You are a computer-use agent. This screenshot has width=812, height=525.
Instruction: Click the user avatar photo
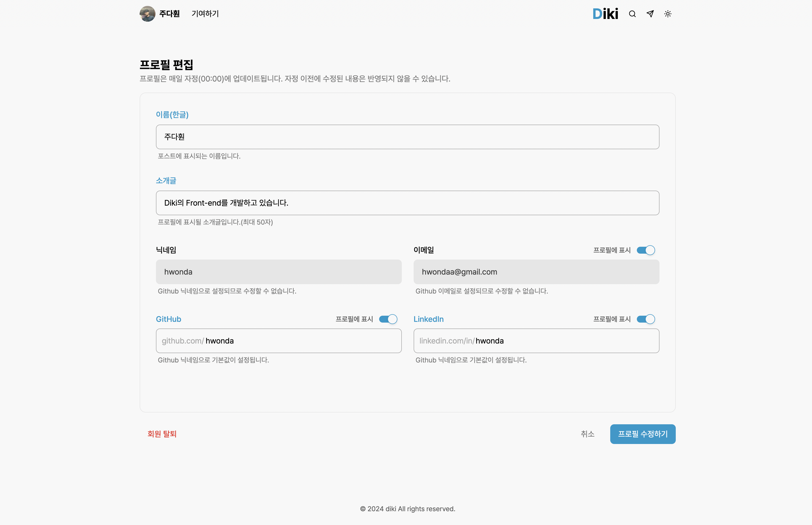[147, 14]
